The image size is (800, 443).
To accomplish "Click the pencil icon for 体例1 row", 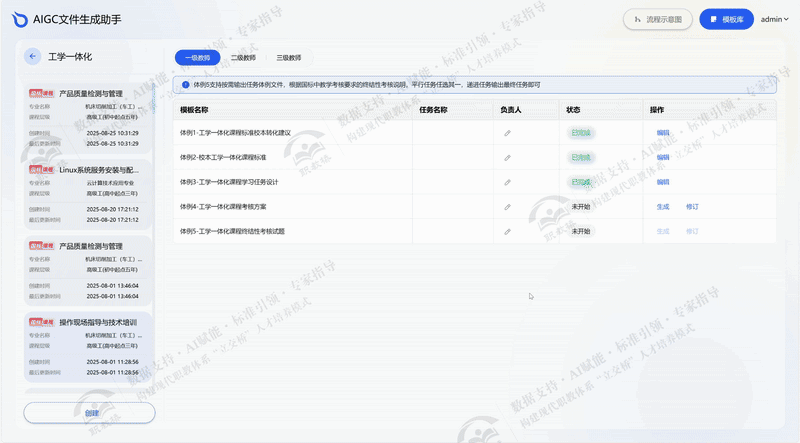I will tap(507, 132).
